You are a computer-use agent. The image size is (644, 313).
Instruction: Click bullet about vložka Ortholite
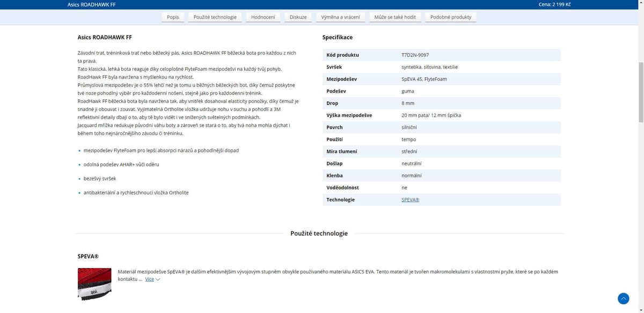coord(136,192)
